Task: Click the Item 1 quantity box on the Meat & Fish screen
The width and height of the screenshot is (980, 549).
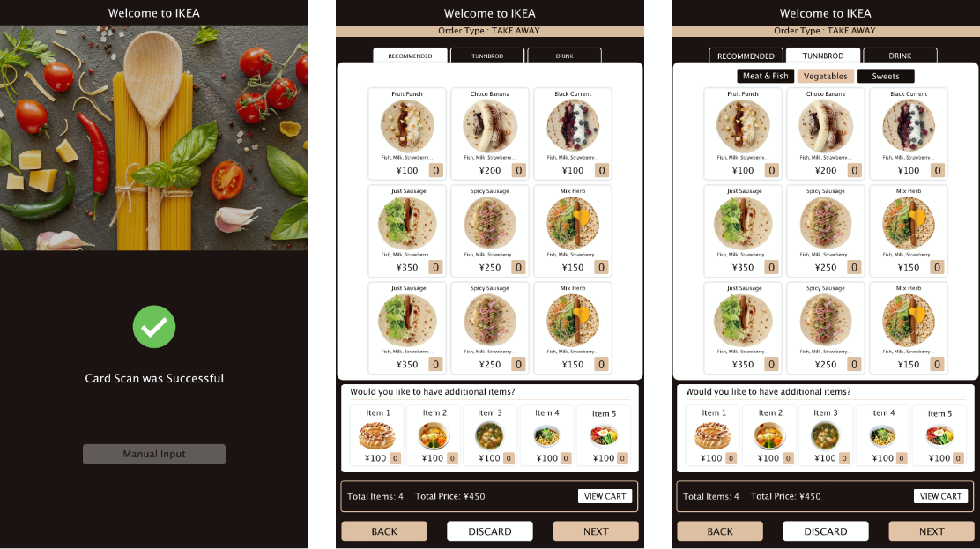Action: pos(731,458)
